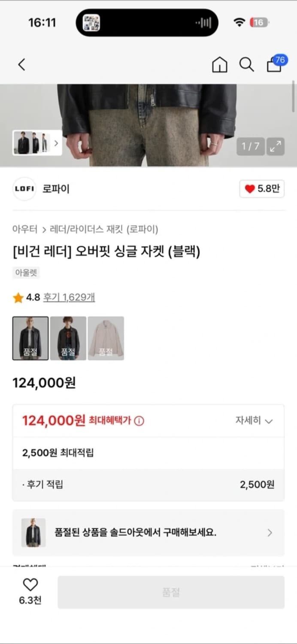The image size is (297, 644).
Task: Tap the 1/7 image counter indicator
Action: point(251,146)
